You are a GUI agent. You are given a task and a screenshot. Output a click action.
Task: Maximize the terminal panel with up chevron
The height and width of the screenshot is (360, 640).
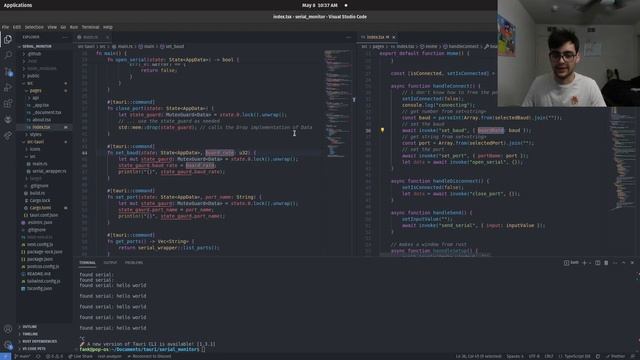[x=624, y=263]
